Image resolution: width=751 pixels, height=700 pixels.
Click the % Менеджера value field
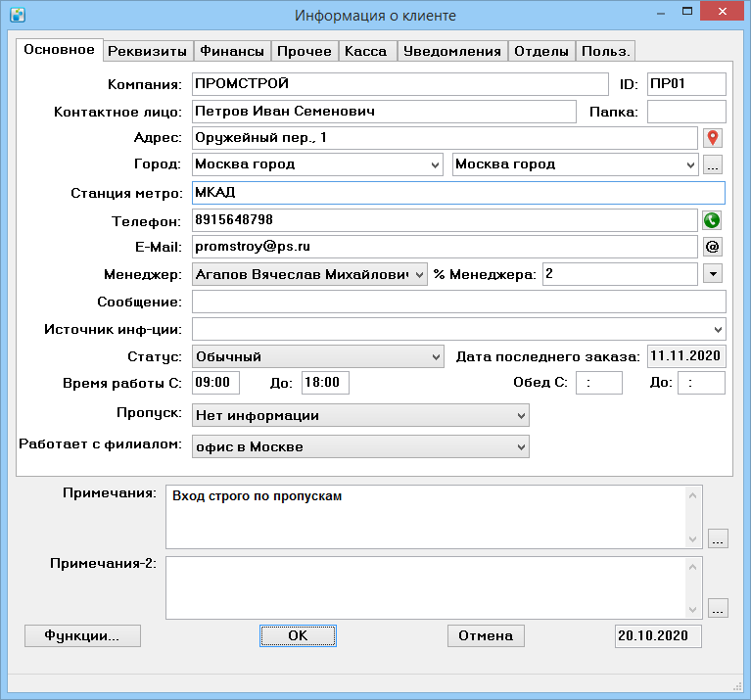pos(620,274)
